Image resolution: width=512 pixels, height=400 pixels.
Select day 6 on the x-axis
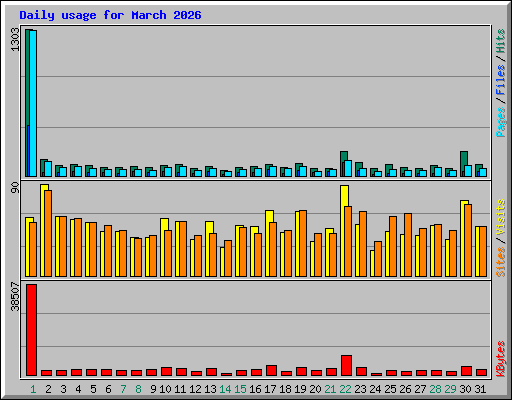(x=108, y=389)
